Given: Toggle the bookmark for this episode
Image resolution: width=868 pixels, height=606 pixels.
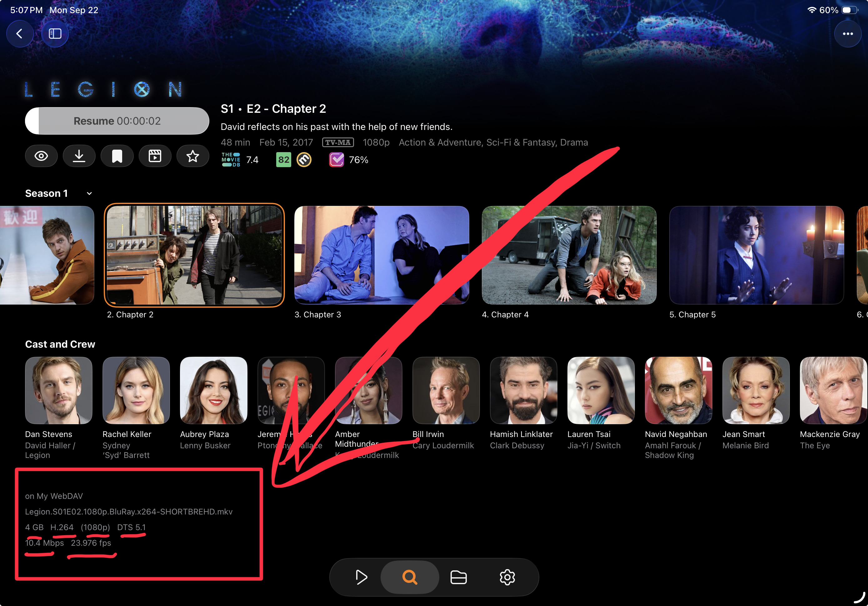Looking at the screenshot, I should [117, 156].
